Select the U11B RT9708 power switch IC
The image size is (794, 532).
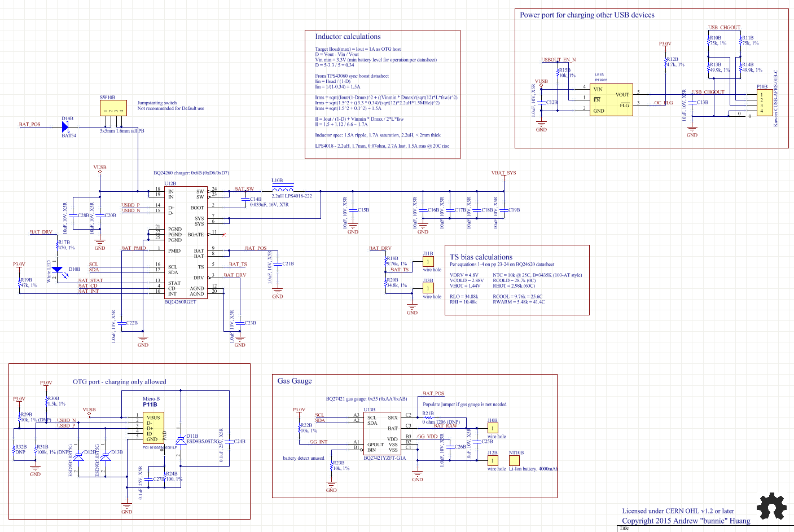coord(611,100)
